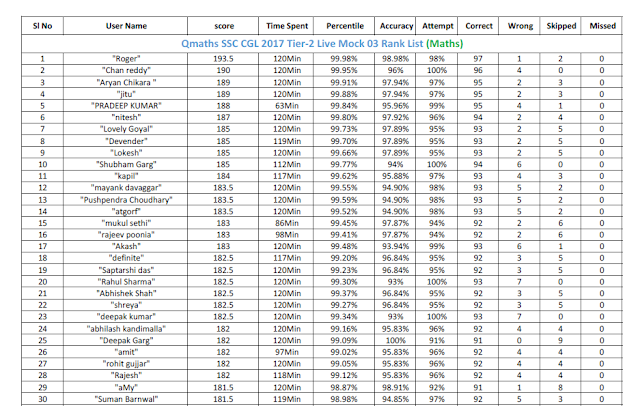Click the user name "atgorf"
640x406 pixels.
[126, 211]
